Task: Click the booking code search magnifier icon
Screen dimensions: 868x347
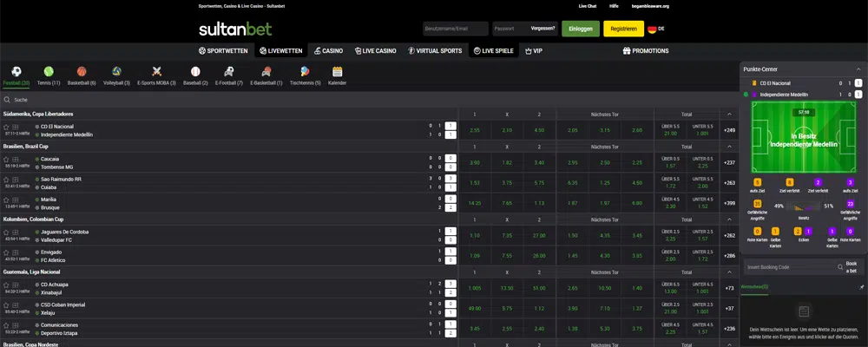Action: pos(839,266)
